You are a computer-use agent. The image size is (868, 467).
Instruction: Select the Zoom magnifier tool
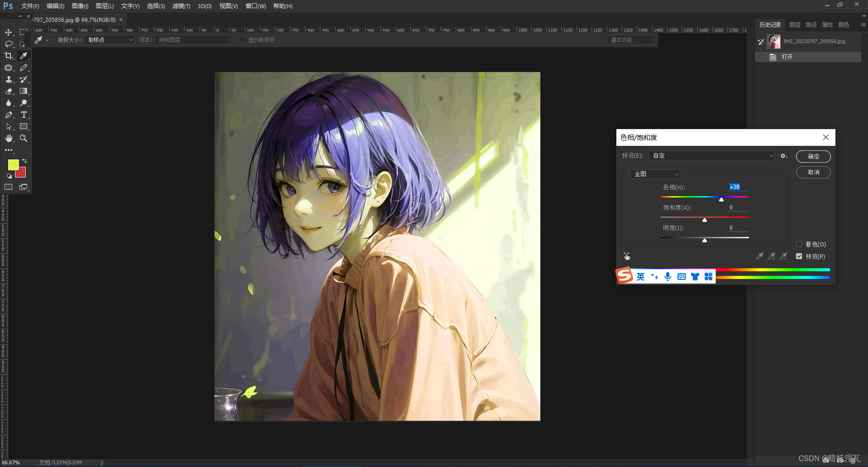24,138
